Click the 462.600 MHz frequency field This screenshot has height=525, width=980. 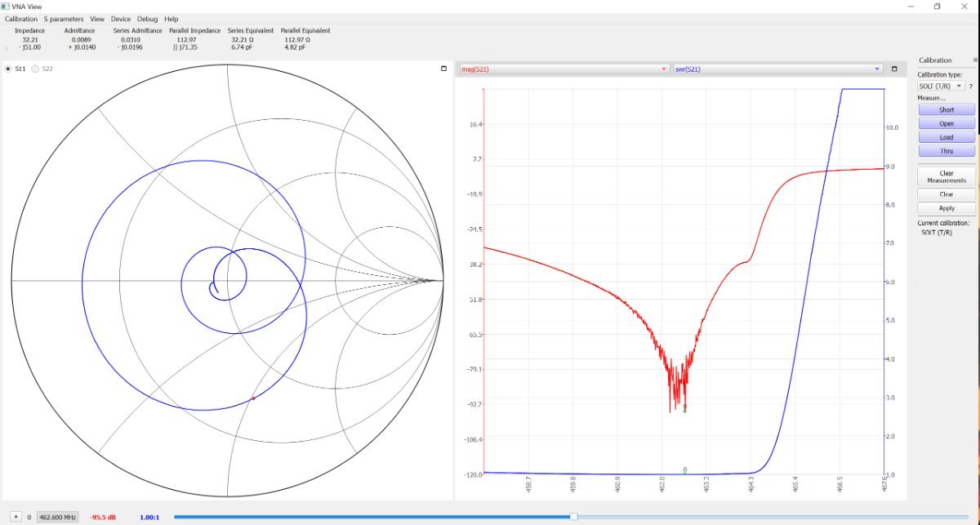(x=57, y=517)
